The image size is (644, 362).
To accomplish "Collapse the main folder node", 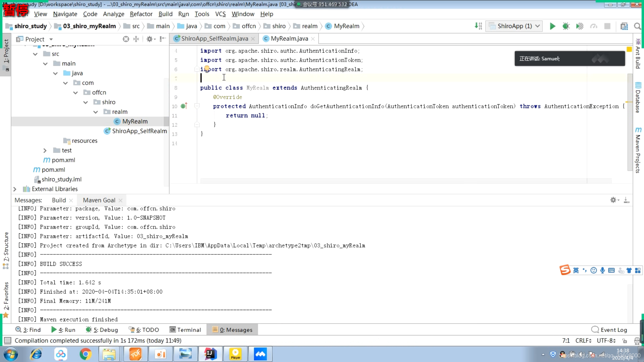I will (x=45, y=64).
